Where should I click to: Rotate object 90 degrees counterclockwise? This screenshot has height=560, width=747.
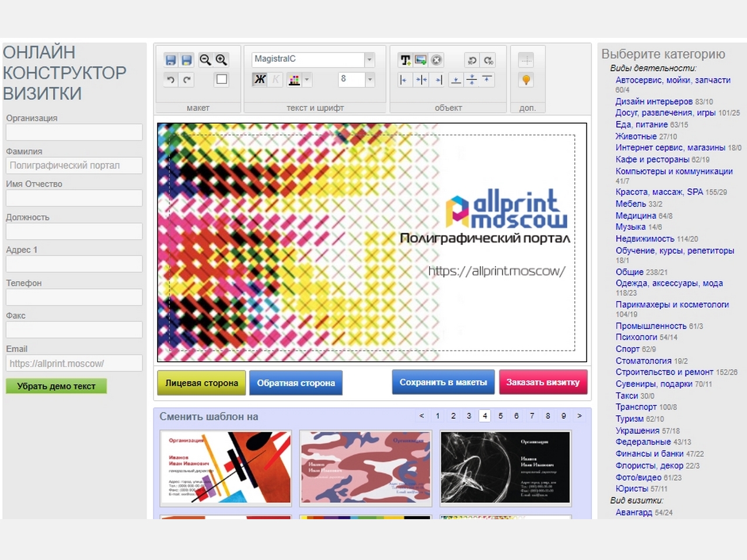pyautogui.click(x=472, y=60)
